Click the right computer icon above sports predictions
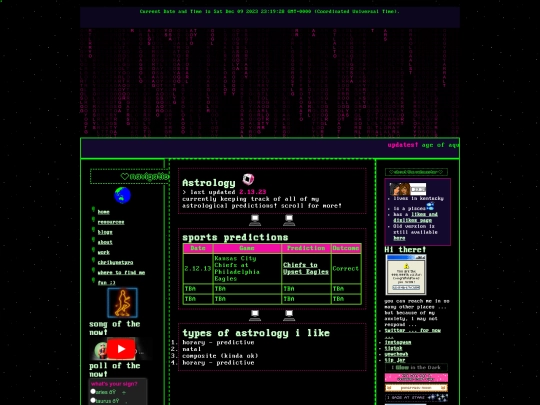This screenshot has height=405, width=540. tap(289, 220)
